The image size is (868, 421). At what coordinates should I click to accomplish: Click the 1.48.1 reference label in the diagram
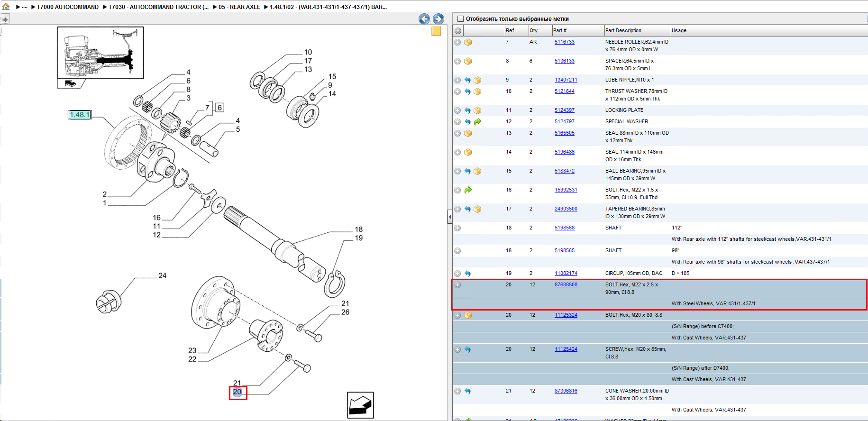point(79,115)
